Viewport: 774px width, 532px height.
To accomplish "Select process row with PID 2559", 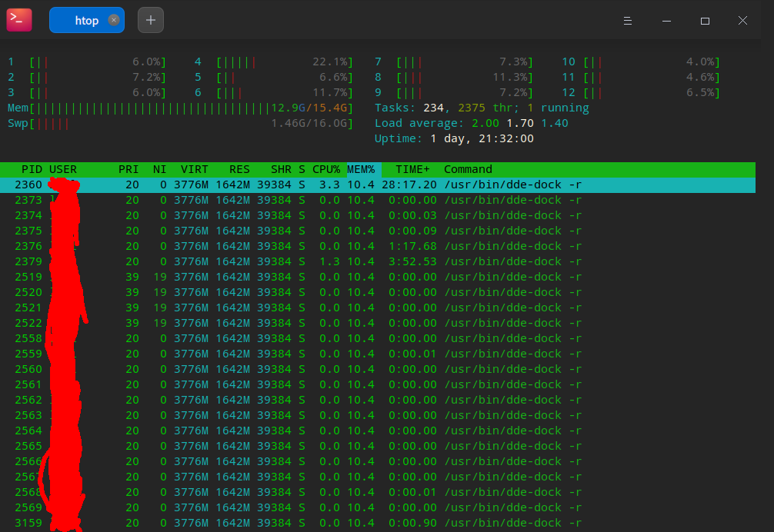I will coord(378,354).
